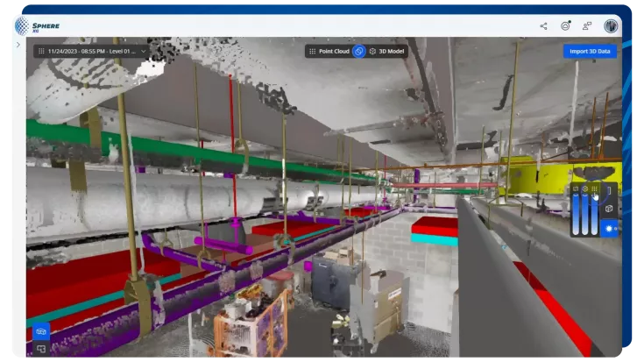This screenshot has width=644, height=362.
Task: Click the rectangle icon in visibility panel
Action: coord(609,190)
